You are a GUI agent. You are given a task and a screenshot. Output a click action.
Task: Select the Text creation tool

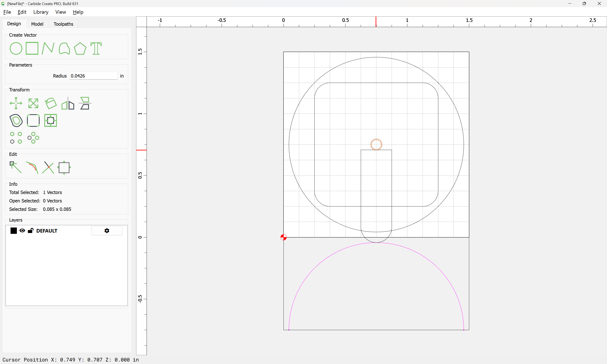(96, 48)
